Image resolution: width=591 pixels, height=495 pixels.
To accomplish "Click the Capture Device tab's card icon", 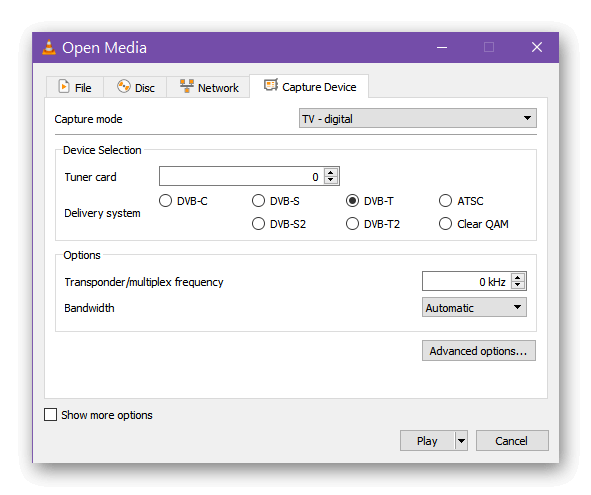I will click(x=271, y=85).
